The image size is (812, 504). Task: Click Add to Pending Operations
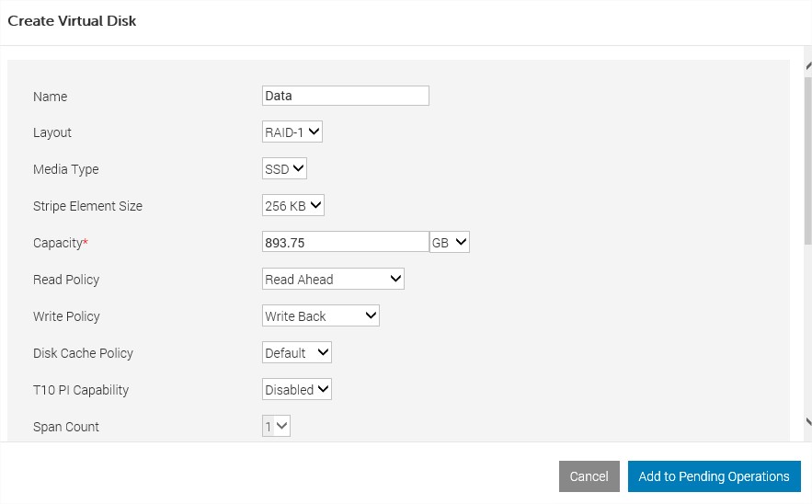pyautogui.click(x=714, y=476)
